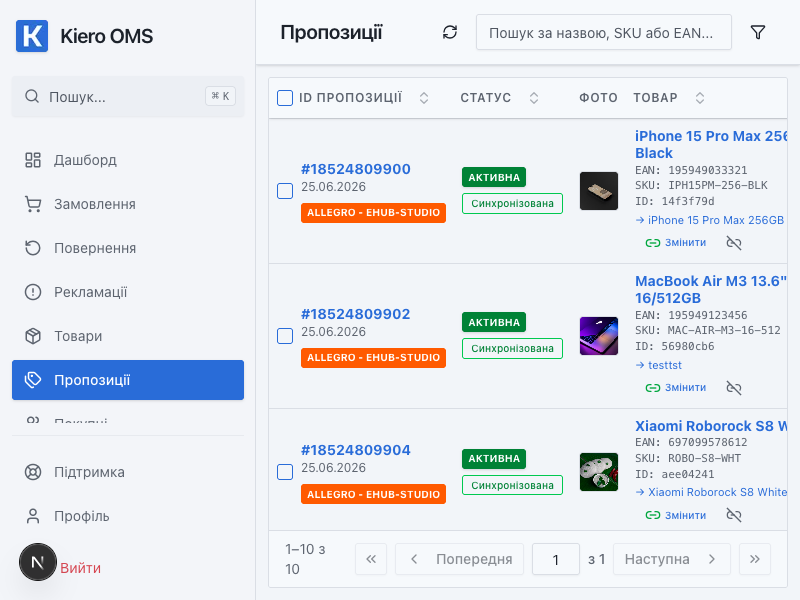Sort by ID ПРОПОЗИЦІЇ column arrows
The image size is (800, 600).
click(x=423, y=98)
